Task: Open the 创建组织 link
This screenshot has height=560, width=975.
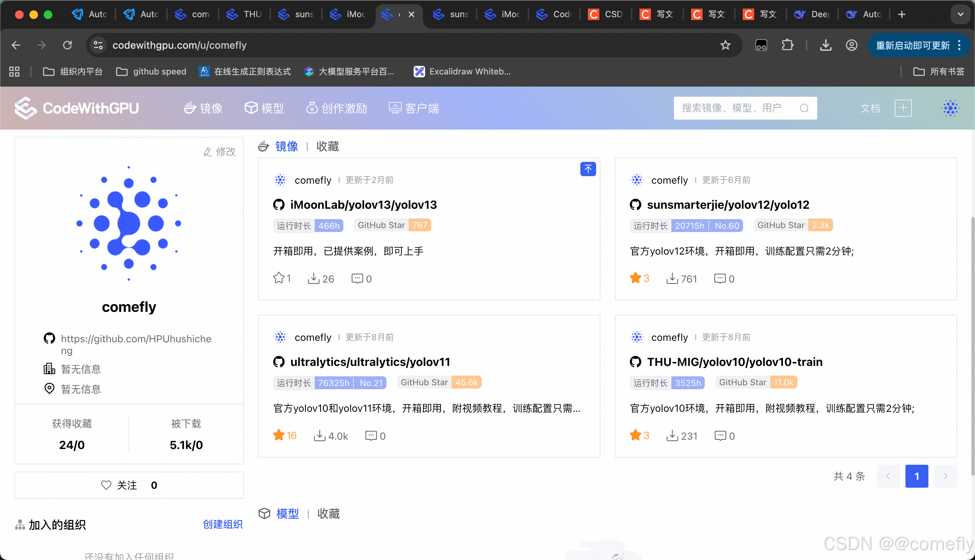Action: click(223, 524)
